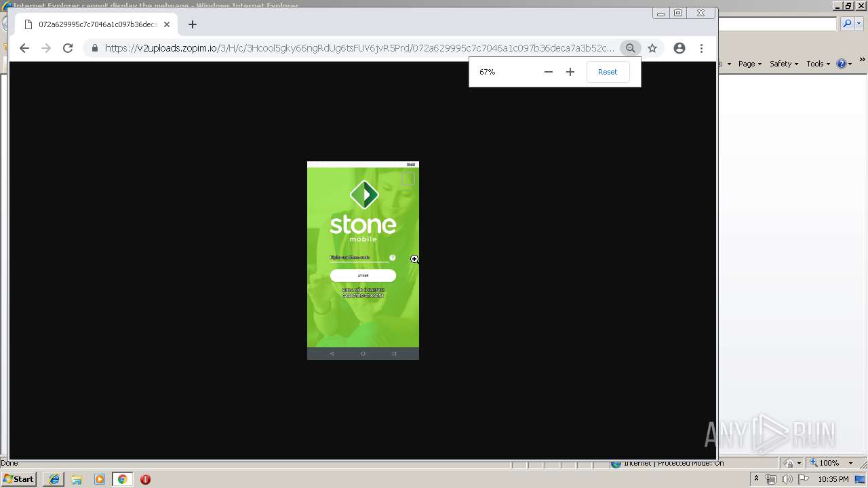
Task: Click the zopim.io URL in address bar
Action: [359, 48]
